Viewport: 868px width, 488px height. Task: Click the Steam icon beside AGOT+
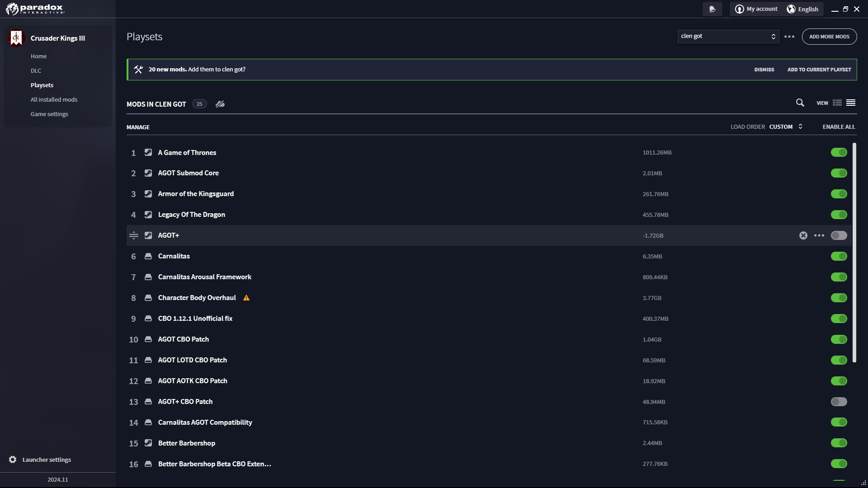148,235
